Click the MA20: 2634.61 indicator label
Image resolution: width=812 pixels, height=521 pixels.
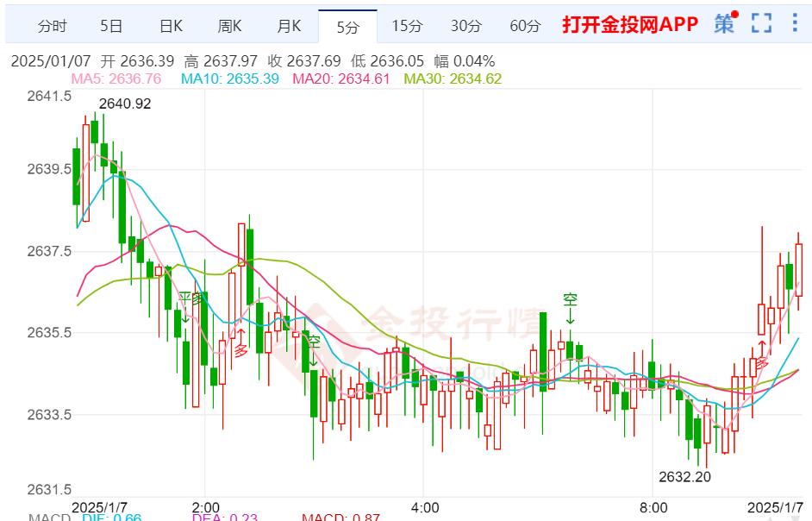click(340, 78)
